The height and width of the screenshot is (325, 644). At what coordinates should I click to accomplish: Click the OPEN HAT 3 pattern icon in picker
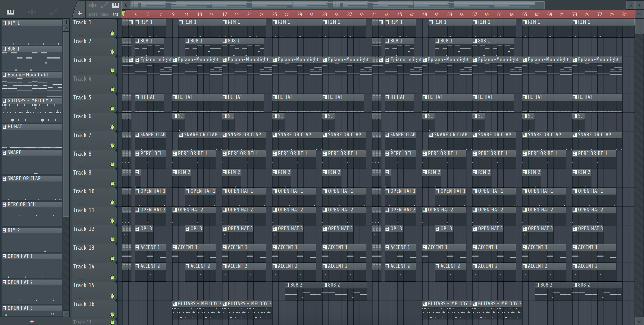4,308
